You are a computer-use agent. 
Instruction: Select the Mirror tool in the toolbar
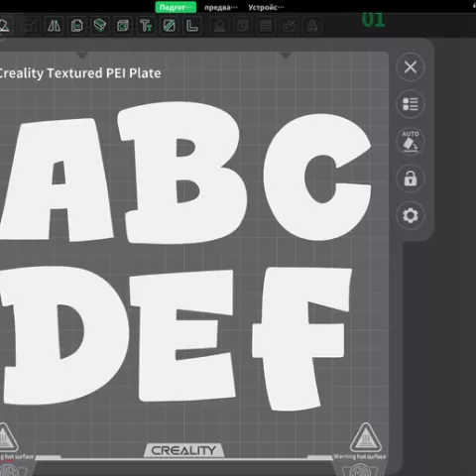point(54,26)
